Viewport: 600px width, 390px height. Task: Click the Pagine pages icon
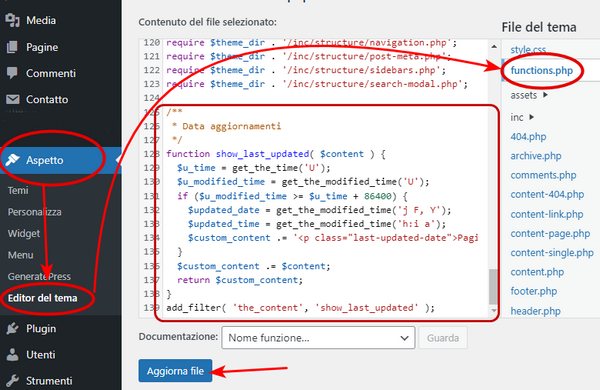12,47
